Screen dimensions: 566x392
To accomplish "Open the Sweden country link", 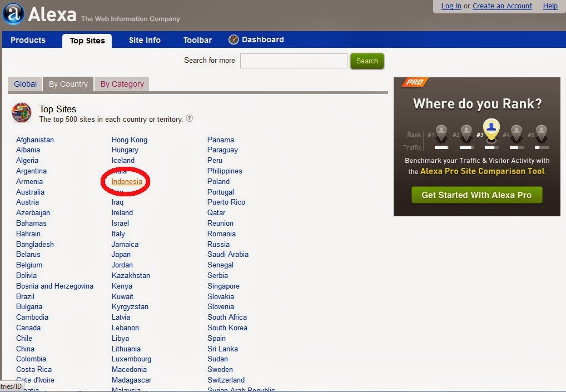I will (x=220, y=369).
